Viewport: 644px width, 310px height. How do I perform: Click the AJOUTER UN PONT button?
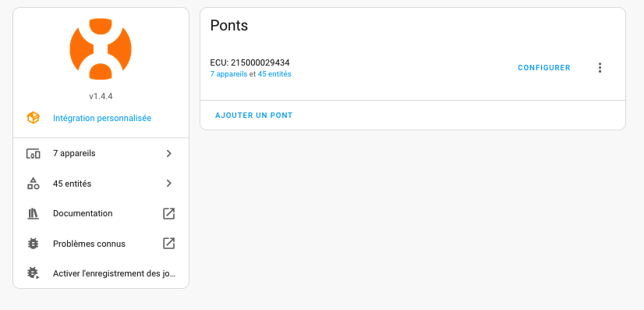point(254,116)
